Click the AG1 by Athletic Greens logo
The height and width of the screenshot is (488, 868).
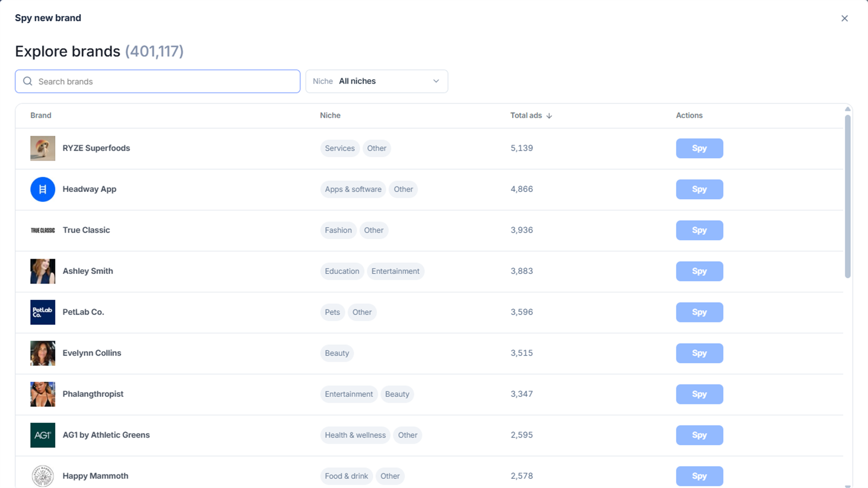pyautogui.click(x=43, y=435)
